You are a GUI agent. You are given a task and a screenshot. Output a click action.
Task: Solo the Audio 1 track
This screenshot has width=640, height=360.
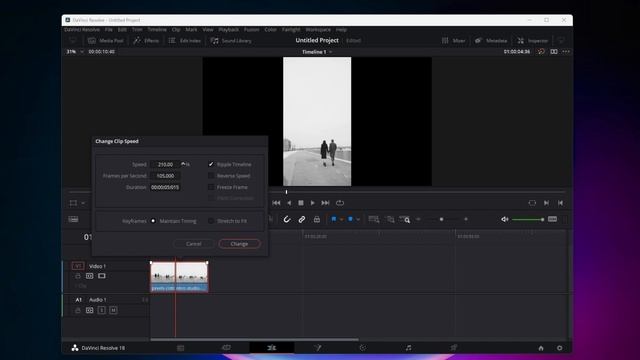click(102, 310)
